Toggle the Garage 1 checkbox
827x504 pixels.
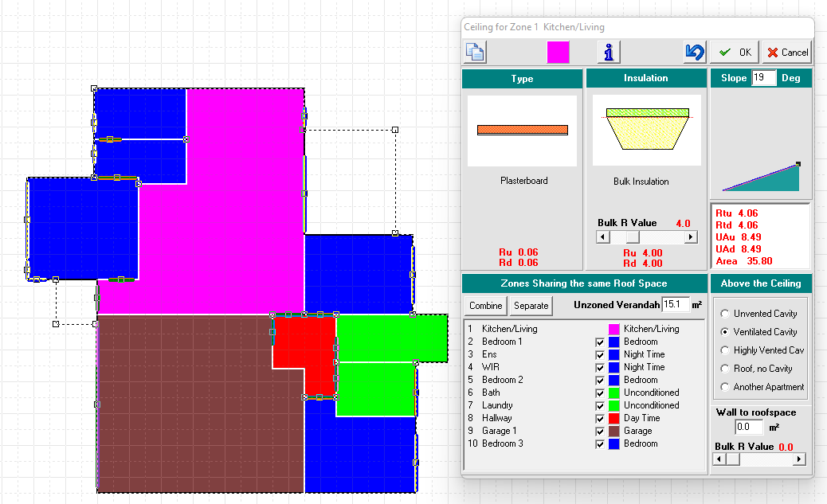(601, 431)
